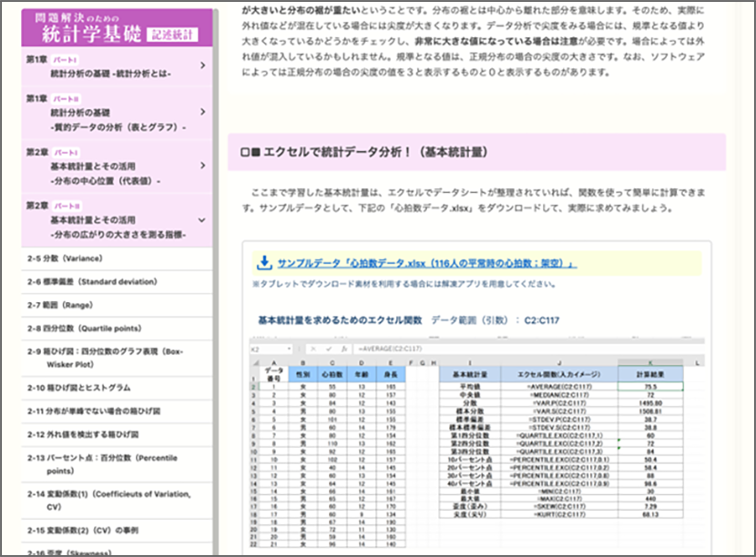The image size is (756, 557).
Task: Click the select-all corner triangle of the Excel sheet
Action: [256, 363]
